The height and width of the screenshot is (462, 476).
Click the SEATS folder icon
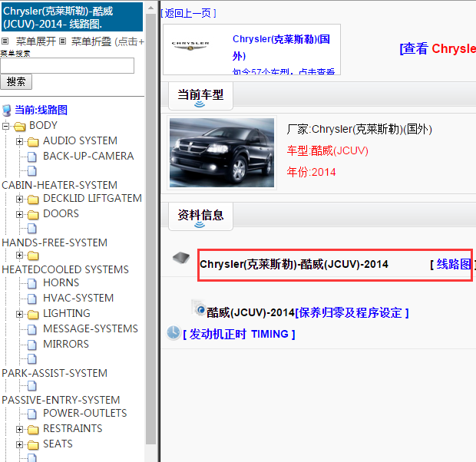[33, 444]
